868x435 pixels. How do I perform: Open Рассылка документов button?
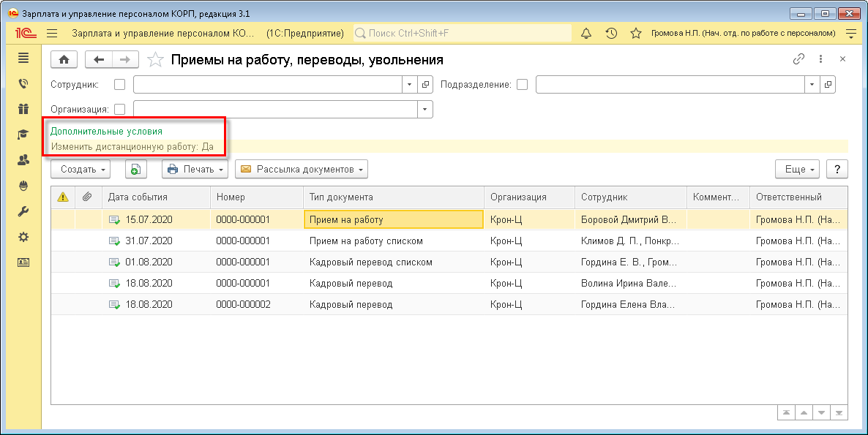301,170
